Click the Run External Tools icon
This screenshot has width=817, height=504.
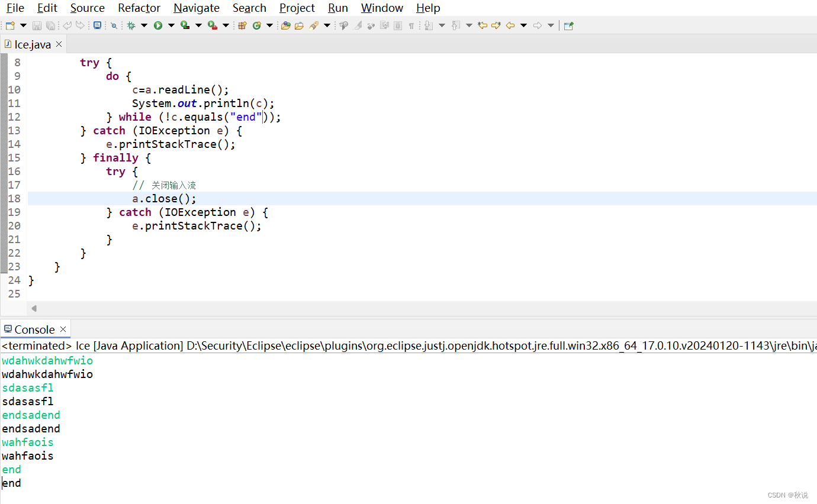coord(213,25)
